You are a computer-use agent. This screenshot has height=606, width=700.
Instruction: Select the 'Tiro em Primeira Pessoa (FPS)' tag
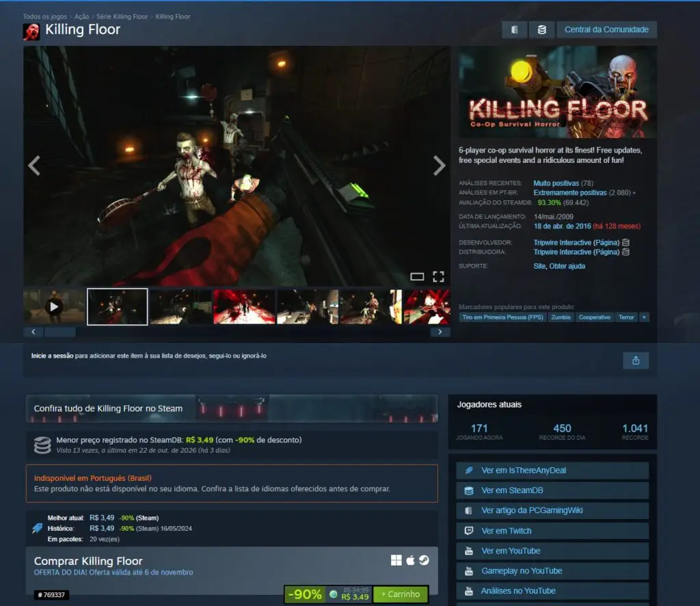point(502,317)
